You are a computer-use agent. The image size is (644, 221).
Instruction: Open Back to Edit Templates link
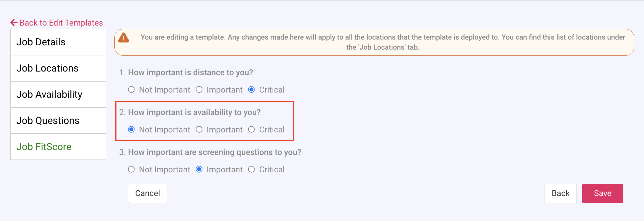(61, 23)
